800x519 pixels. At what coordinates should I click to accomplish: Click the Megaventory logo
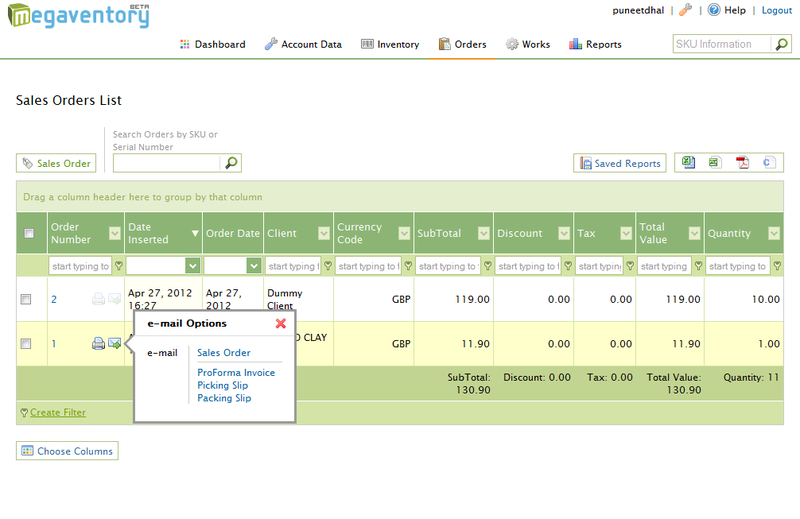pos(79,15)
